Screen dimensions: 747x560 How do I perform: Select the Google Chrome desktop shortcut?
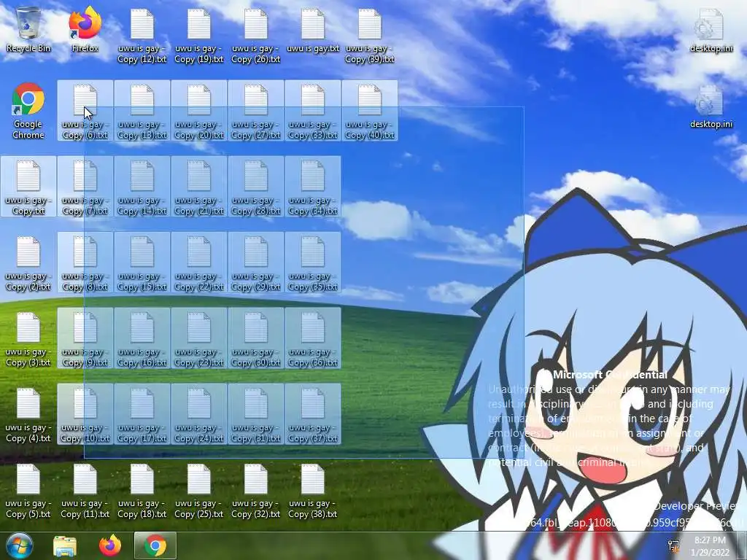(x=28, y=111)
